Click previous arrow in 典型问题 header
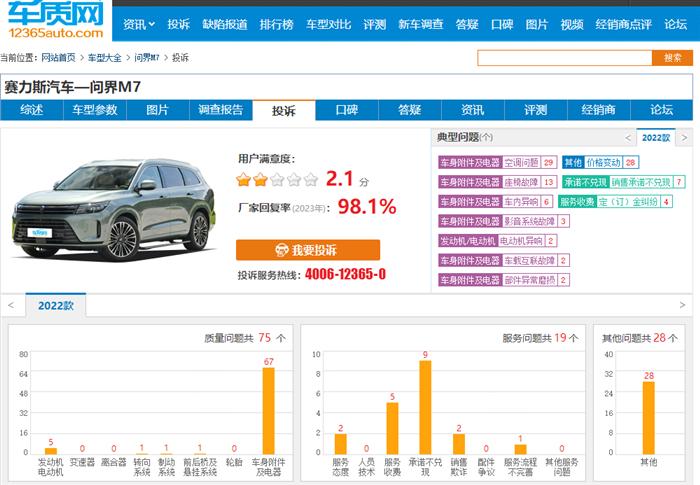This screenshot has height=485, width=700. click(x=628, y=138)
